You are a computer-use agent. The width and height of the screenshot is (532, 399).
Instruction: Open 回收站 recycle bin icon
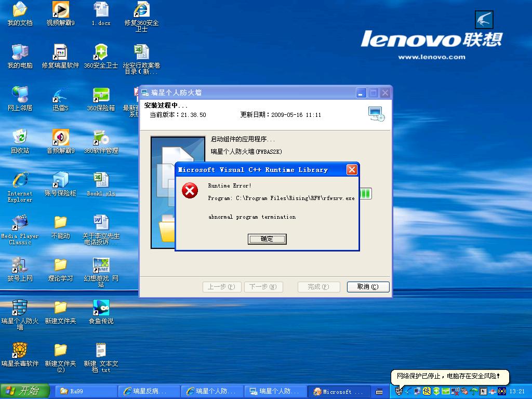pos(20,141)
